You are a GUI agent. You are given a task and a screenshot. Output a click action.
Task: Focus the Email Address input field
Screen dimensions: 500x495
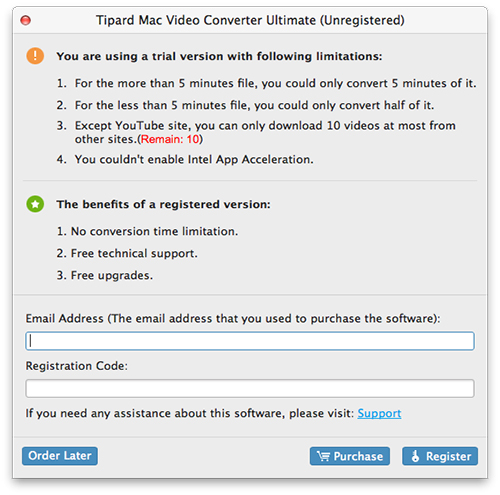[x=250, y=341]
